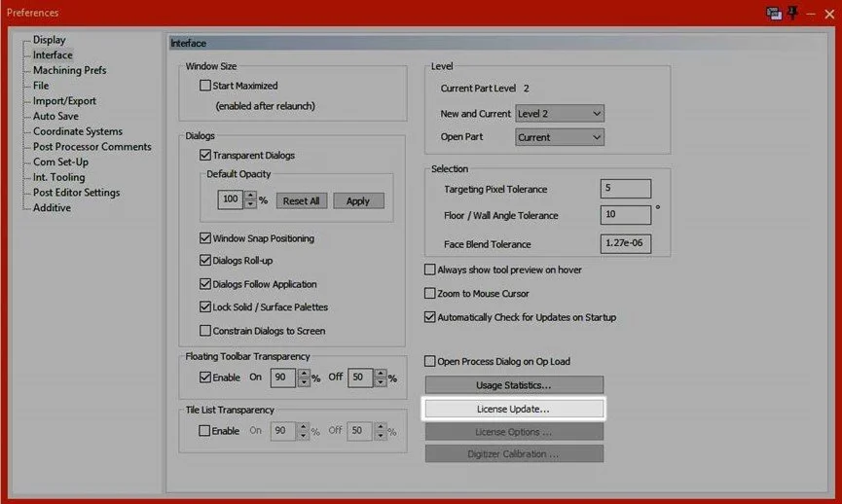Click Default Opacity value field
Image resolution: width=842 pixels, height=504 pixels.
231,199
